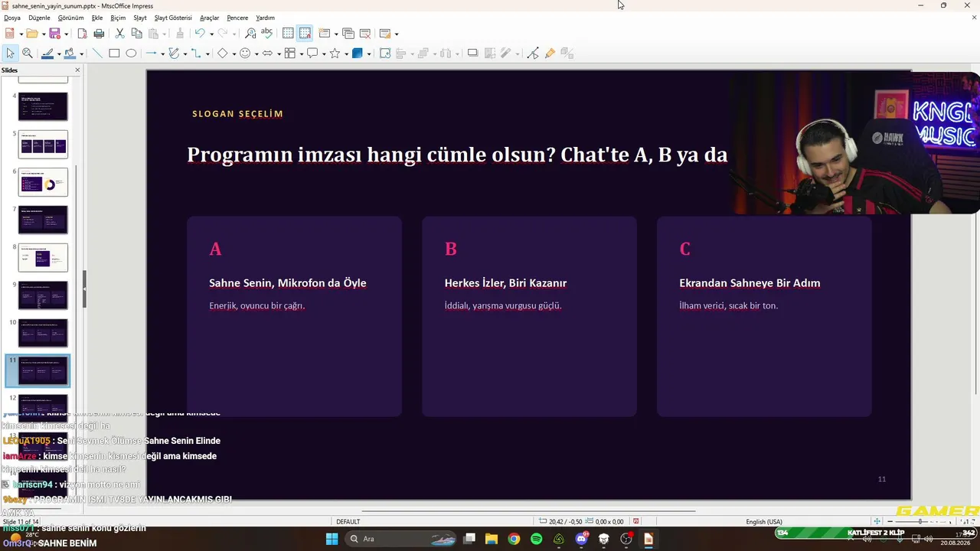Image resolution: width=980 pixels, height=551 pixels.
Task: Undo the last action
Action: 199,34
